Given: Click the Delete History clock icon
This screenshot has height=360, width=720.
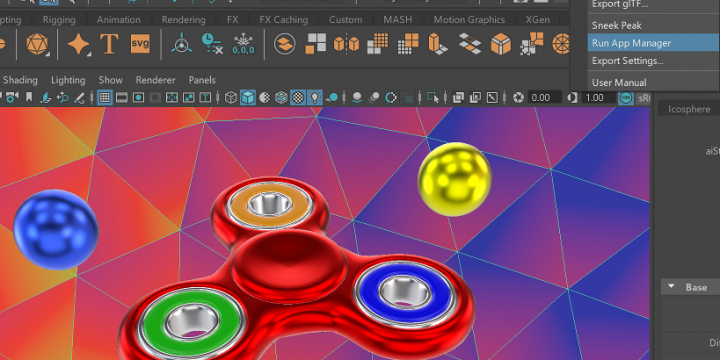Looking at the screenshot, I should tap(212, 44).
